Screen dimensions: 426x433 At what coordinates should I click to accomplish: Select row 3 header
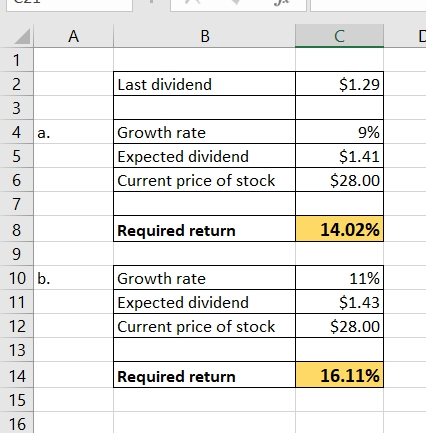coord(16,108)
